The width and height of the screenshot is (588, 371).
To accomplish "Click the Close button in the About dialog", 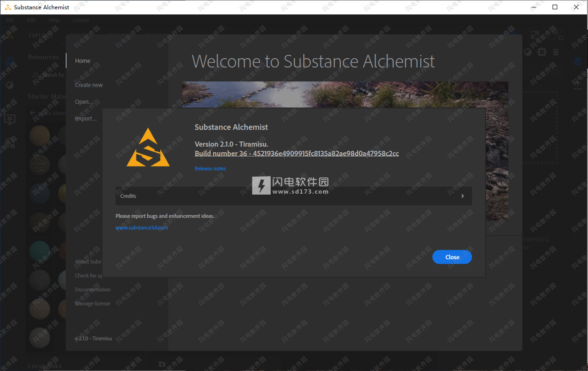I will tap(452, 257).
